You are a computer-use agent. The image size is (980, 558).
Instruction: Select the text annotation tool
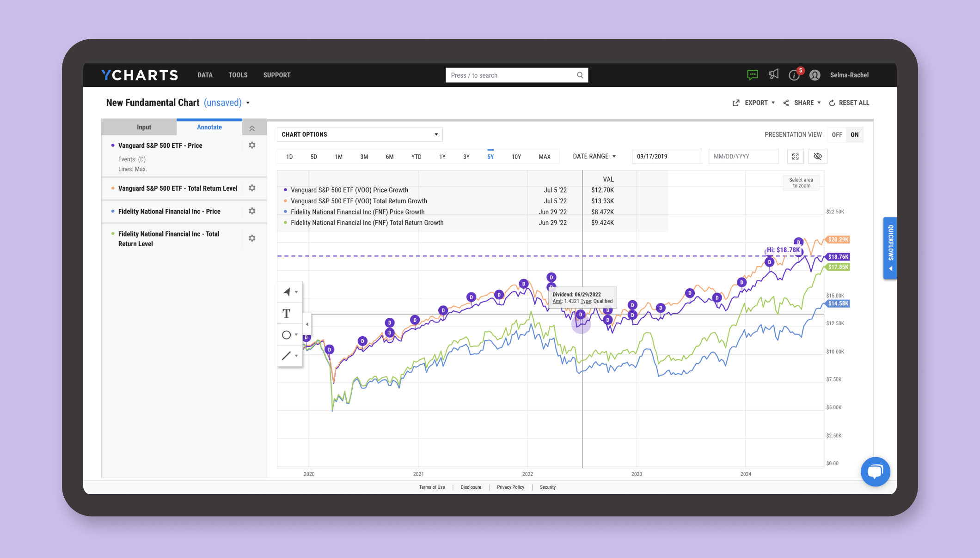[x=287, y=314]
